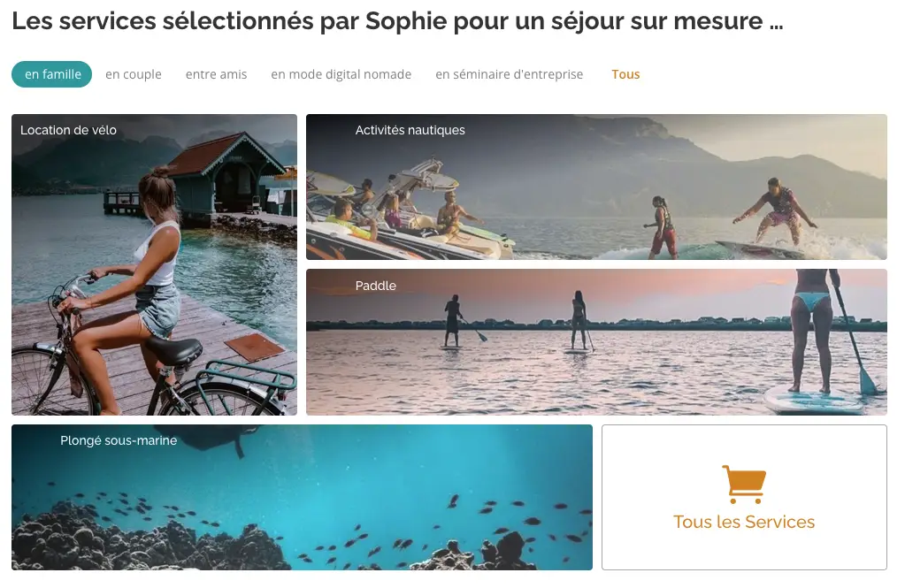
Task: Click the orange shopping cart icon
Action: click(744, 485)
